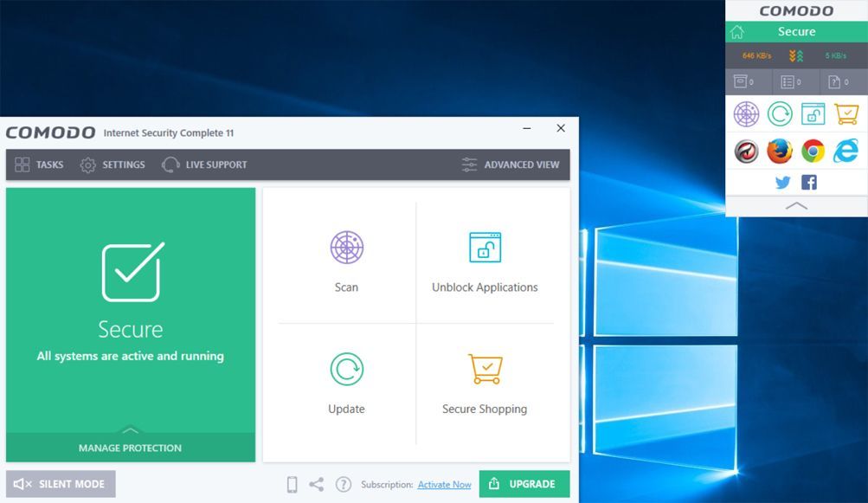The width and height of the screenshot is (868, 503).
Task: Click the Twitter icon in widget
Action: (x=782, y=183)
